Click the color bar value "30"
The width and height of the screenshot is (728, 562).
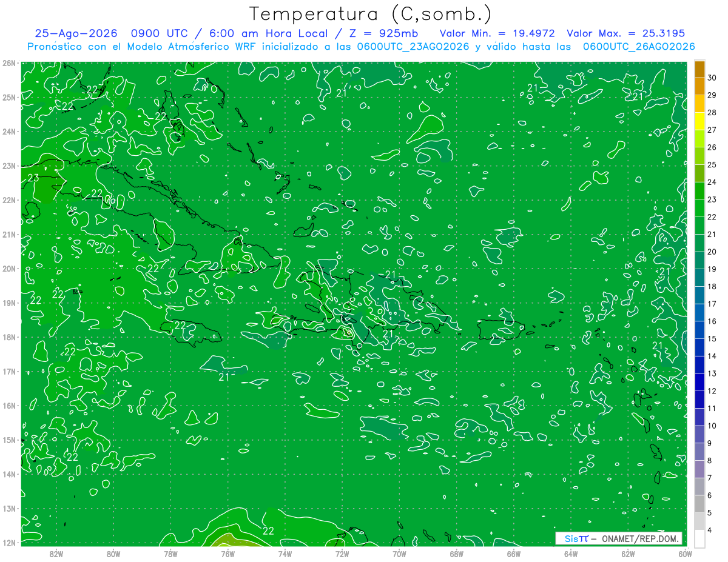(712, 77)
